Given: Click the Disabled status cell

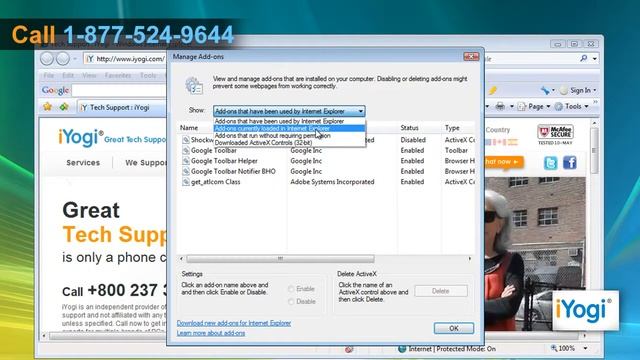Looking at the screenshot, I should (x=413, y=140).
